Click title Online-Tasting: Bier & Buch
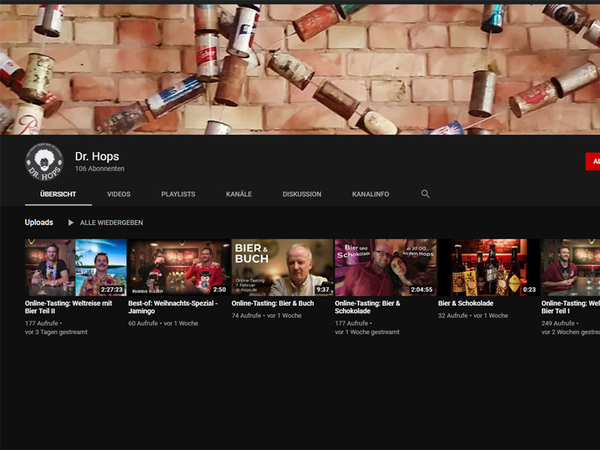The image size is (600, 450). (273, 303)
